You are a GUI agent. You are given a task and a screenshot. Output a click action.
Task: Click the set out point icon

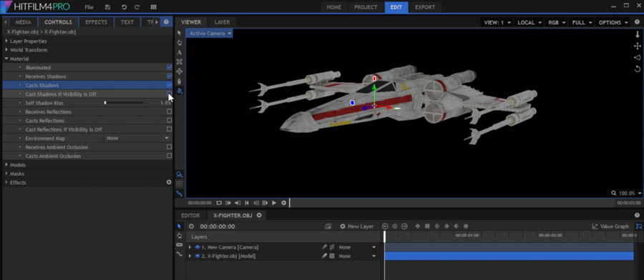pos(238,203)
